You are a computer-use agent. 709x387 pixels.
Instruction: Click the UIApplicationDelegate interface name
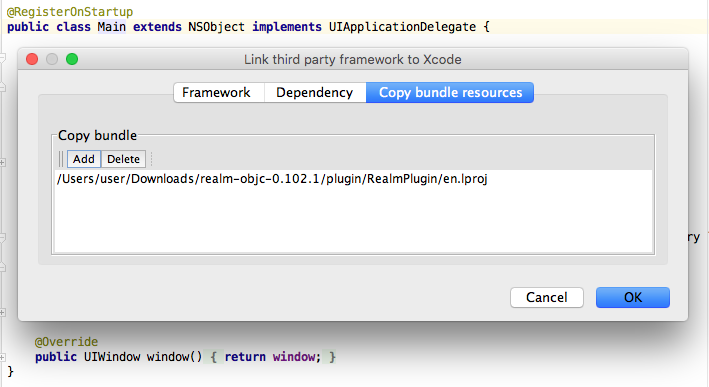pyautogui.click(x=402, y=27)
